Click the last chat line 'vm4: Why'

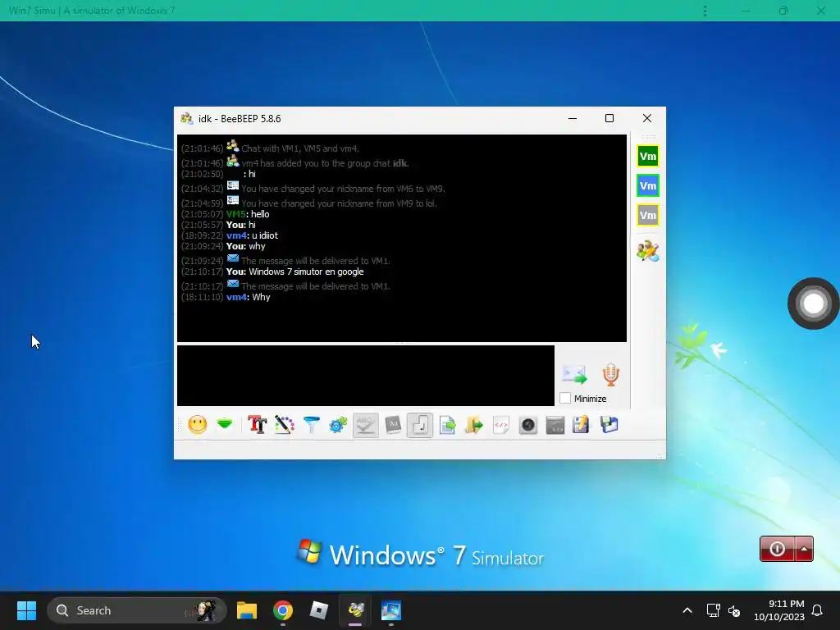[248, 297]
